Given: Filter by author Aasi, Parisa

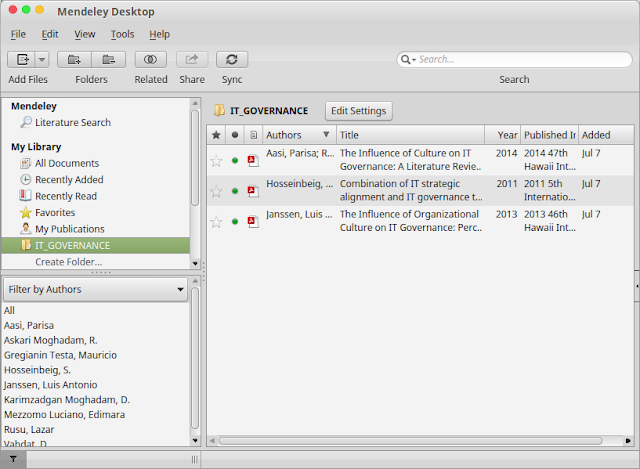Looking at the screenshot, I should 29,325.
